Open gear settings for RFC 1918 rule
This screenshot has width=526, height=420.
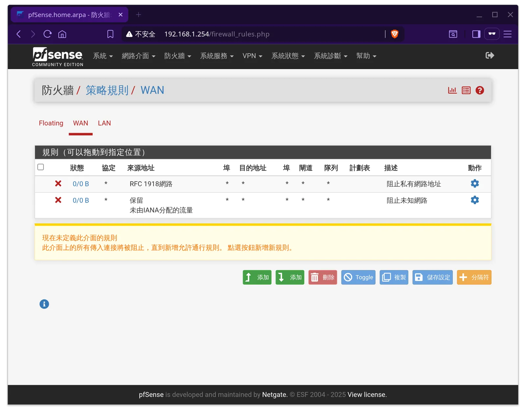475,183
